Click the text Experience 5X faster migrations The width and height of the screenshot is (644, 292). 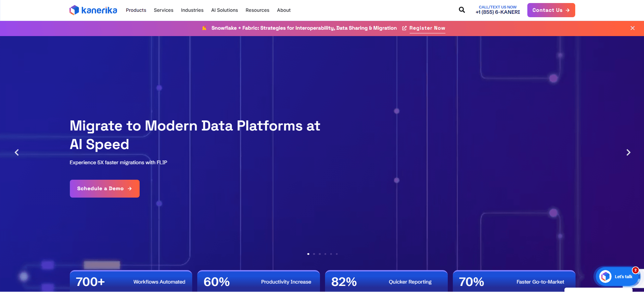coord(118,163)
